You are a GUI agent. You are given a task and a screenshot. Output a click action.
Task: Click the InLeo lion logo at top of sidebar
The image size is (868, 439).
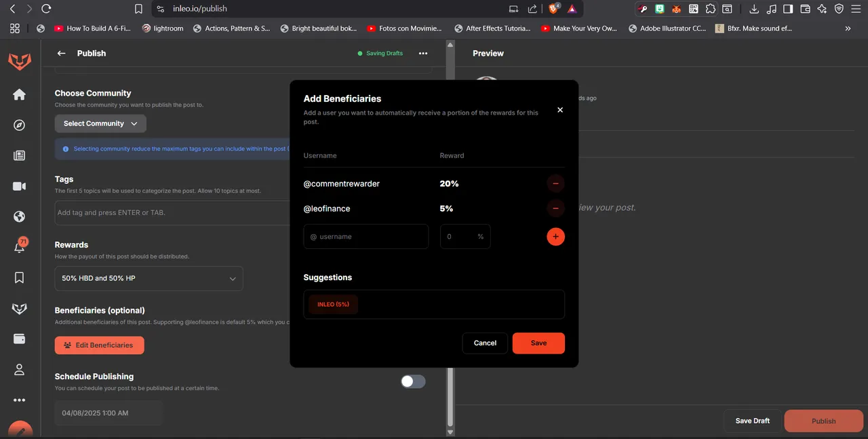(19, 61)
